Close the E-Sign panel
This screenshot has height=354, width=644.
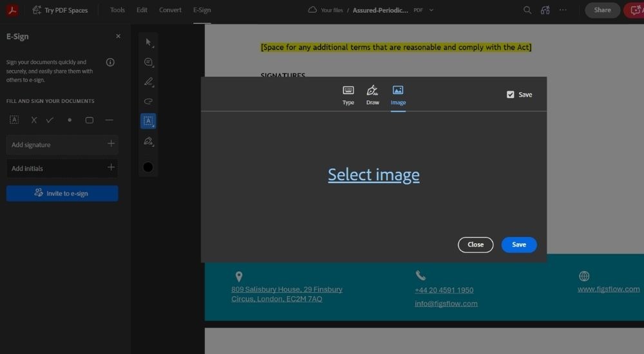[x=118, y=36]
